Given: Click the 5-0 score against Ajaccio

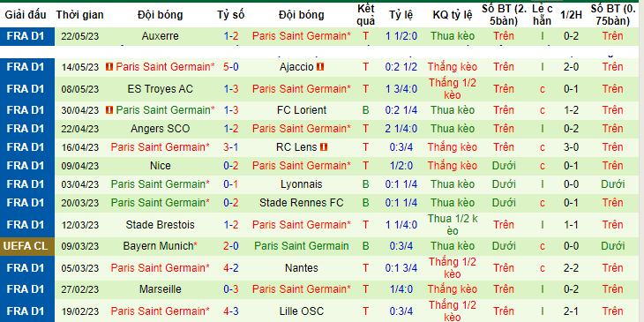Looking at the screenshot, I should [x=231, y=66].
